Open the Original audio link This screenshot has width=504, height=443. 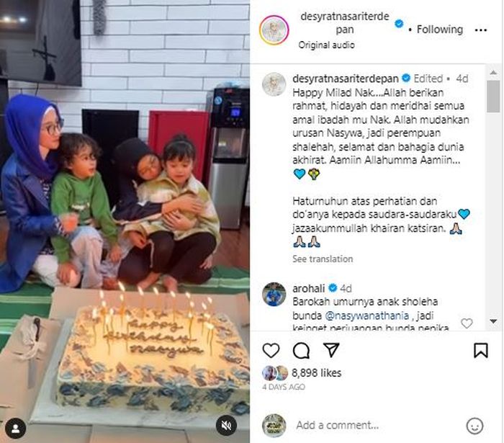(x=326, y=45)
